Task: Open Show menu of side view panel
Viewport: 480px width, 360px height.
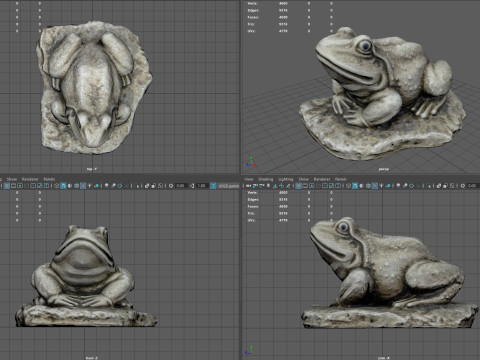Action: [303, 179]
